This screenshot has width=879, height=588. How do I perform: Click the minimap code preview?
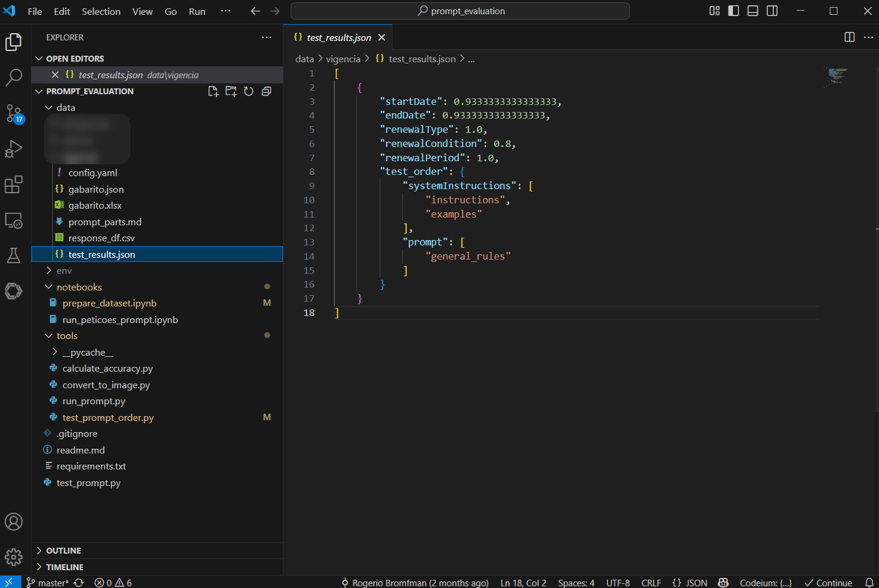[837, 76]
